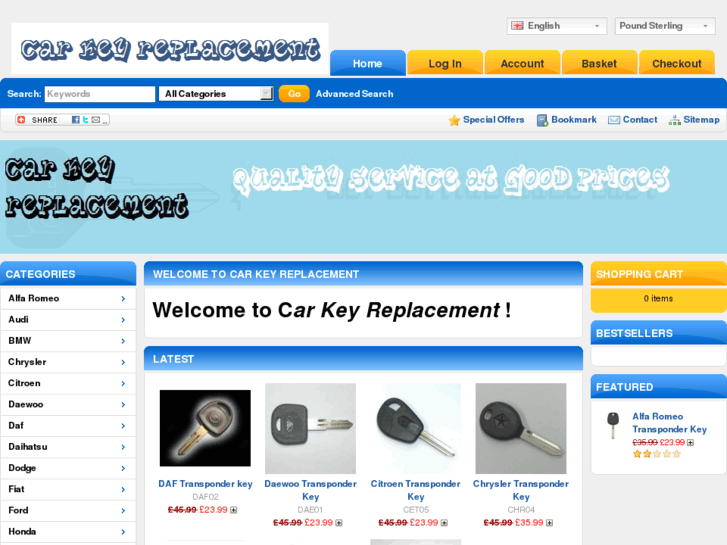The height and width of the screenshot is (545, 727).
Task: Click plus icon beside Citroen key price
Action: coord(444,523)
